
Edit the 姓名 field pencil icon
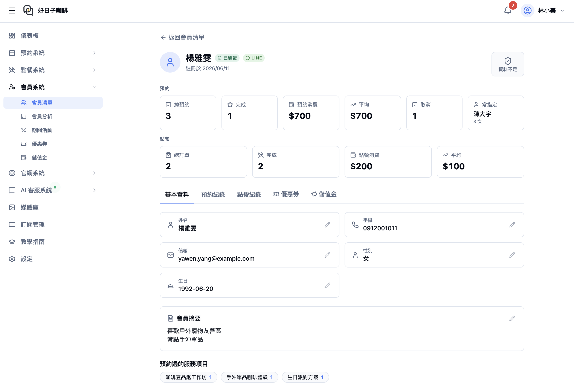click(328, 225)
